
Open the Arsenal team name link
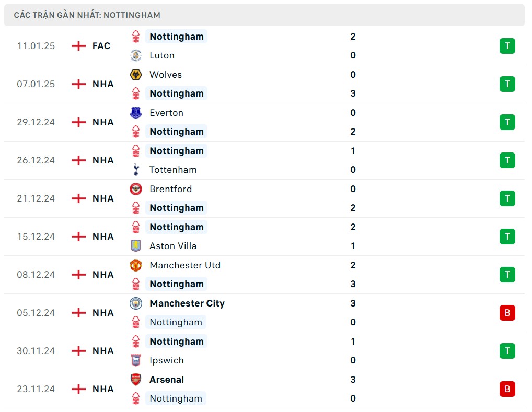(x=167, y=380)
